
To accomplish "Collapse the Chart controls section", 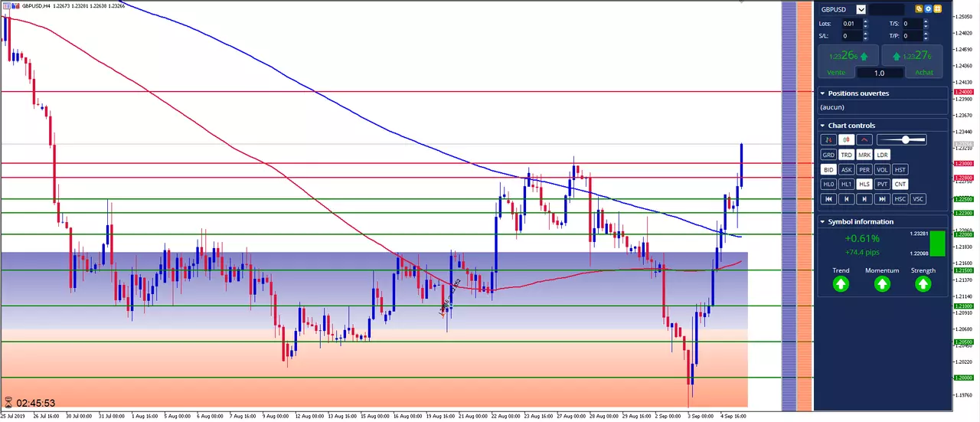I will pos(823,126).
